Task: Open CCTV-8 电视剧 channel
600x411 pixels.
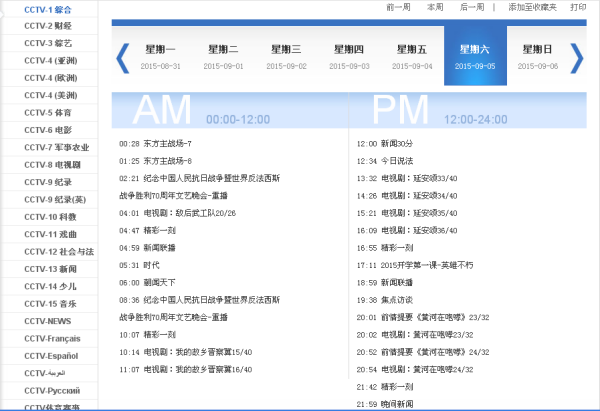Action: [x=52, y=165]
